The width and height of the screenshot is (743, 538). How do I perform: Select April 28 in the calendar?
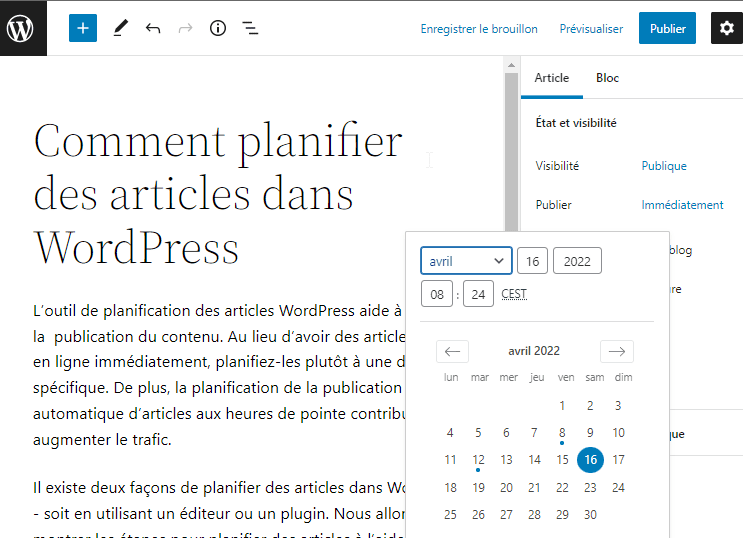click(534, 515)
